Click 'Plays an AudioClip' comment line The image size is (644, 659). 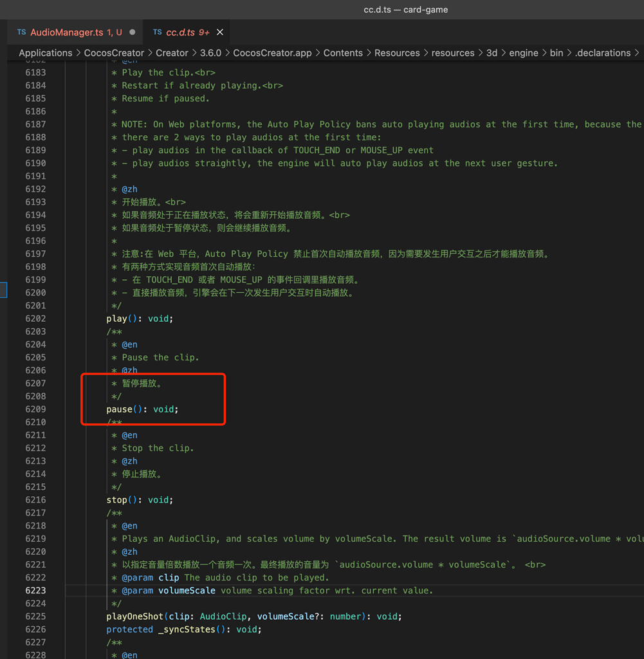click(382, 539)
